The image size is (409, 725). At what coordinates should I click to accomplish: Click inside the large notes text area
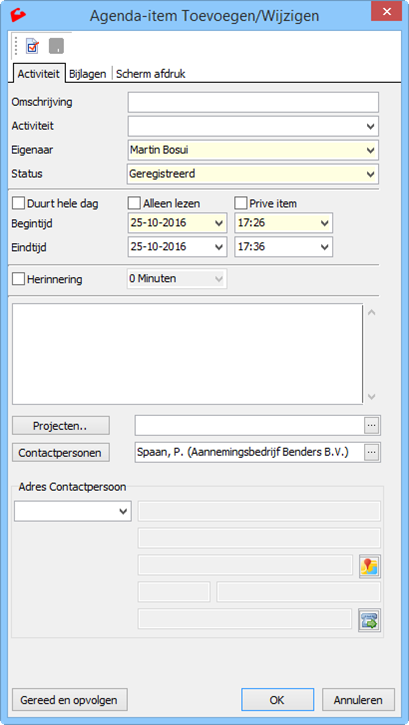(x=188, y=354)
